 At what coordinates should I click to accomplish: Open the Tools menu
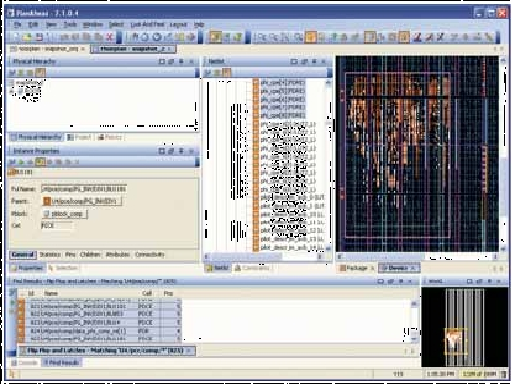click(x=70, y=25)
